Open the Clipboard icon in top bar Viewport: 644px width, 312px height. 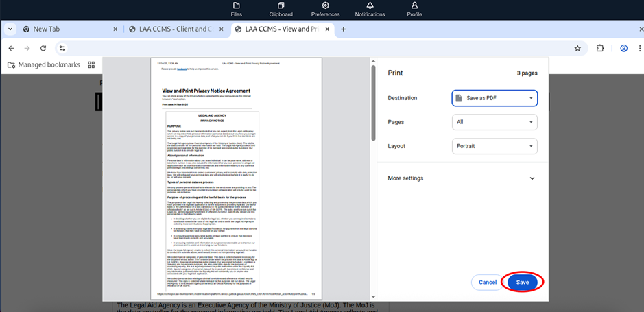point(281,9)
